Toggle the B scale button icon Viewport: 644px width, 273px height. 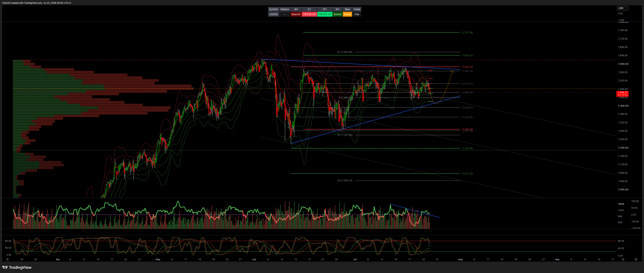636,259
